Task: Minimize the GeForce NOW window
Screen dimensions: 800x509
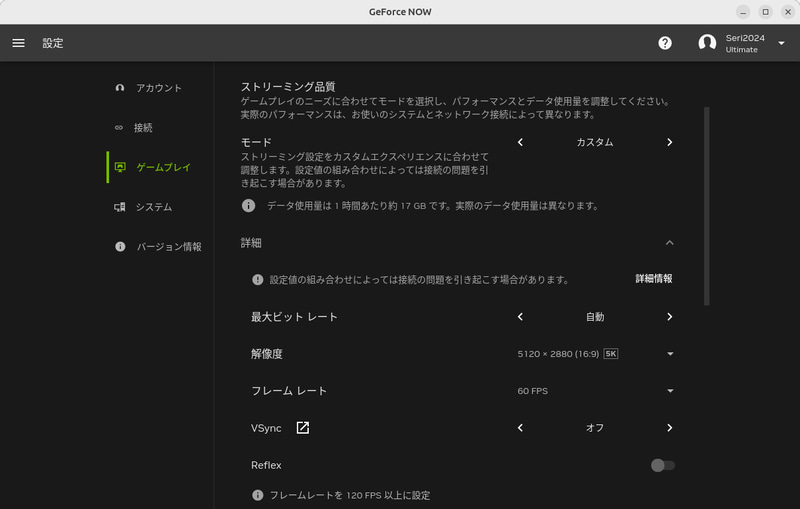Action: (743, 12)
